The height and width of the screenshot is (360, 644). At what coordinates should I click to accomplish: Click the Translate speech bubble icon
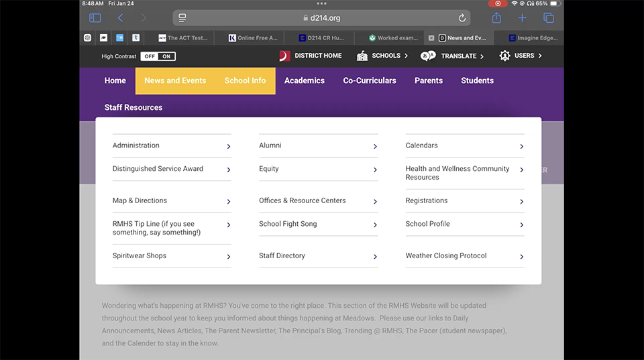tap(428, 56)
